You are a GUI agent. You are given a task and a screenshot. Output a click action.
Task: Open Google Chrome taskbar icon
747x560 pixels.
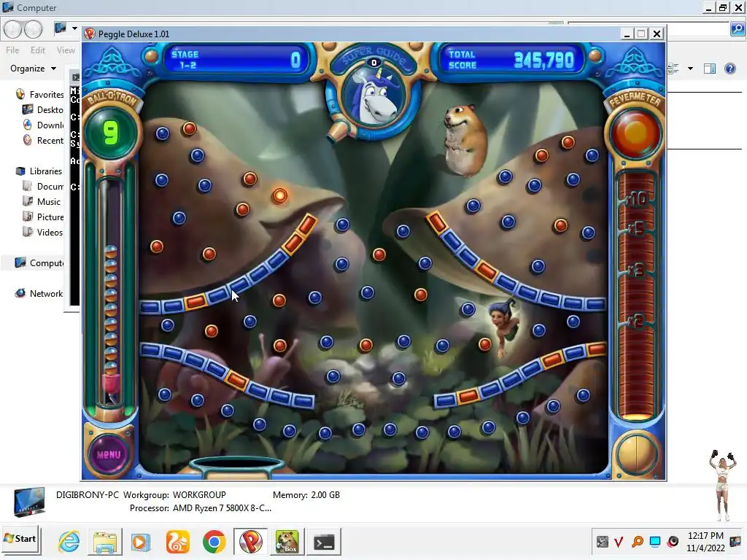[x=214, y=542]
